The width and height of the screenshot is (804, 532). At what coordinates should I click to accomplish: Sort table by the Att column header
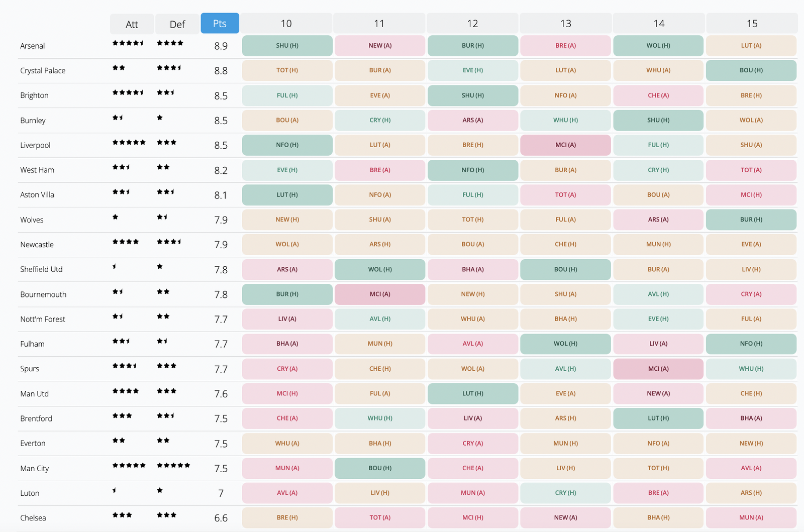132,24
